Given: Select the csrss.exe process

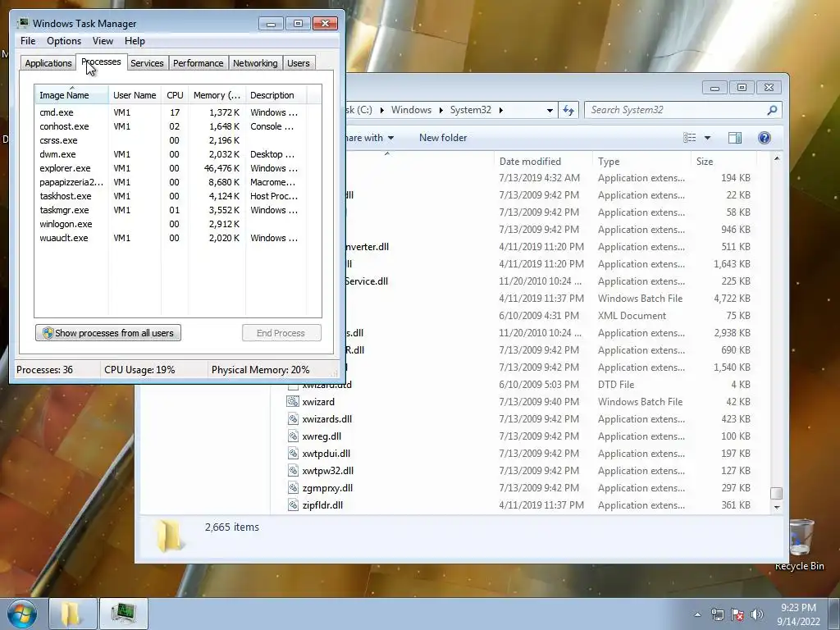Looking at the screenshot, I should [x=171, y=139].
